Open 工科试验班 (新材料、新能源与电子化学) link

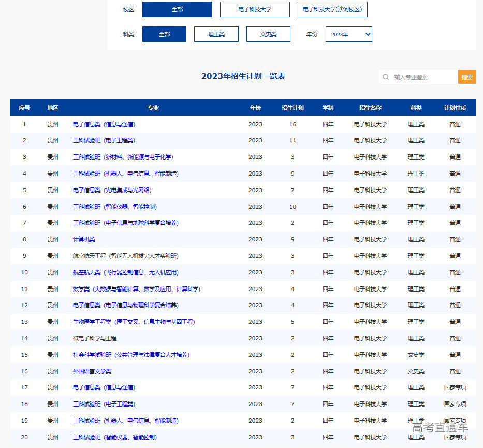(123, 157)
